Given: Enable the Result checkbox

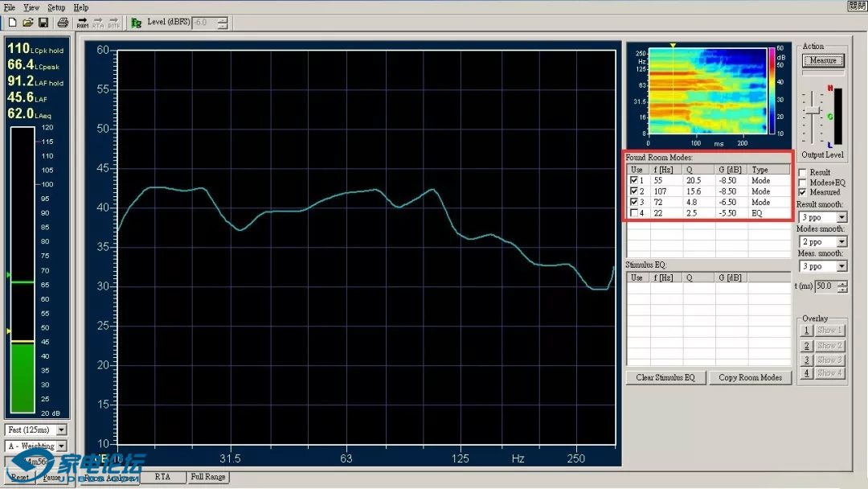Looking at the screenshot, I should coord(802,173).
